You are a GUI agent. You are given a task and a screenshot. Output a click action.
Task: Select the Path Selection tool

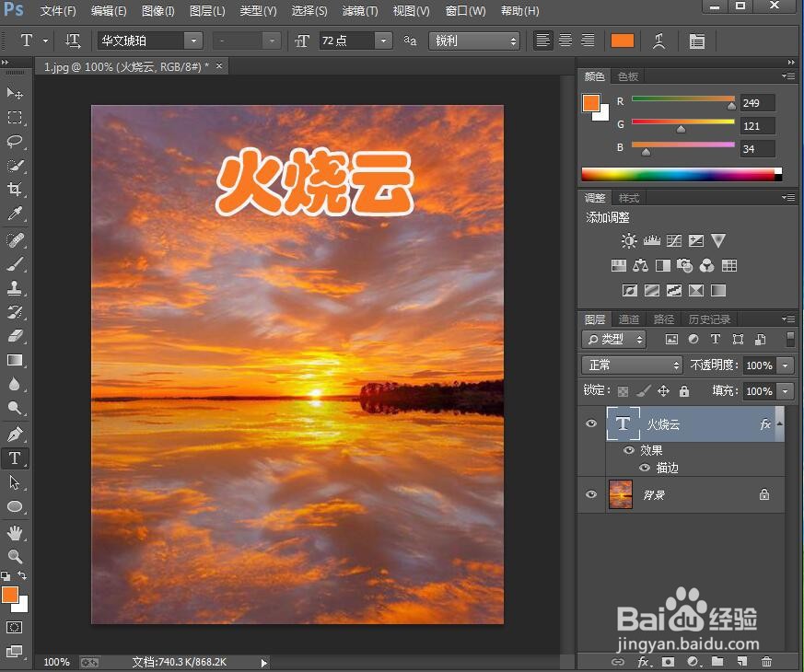pos(15,482)
